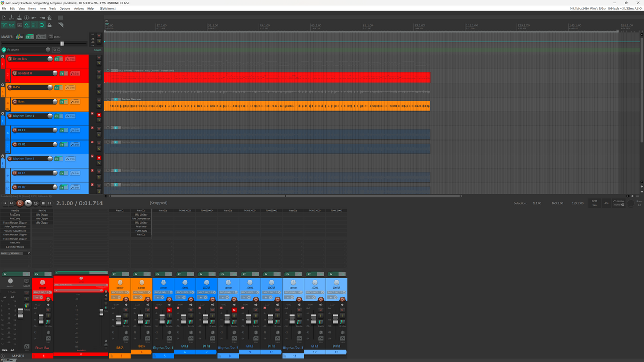Record-arm the Kontakt 8 track

[14, 73]
